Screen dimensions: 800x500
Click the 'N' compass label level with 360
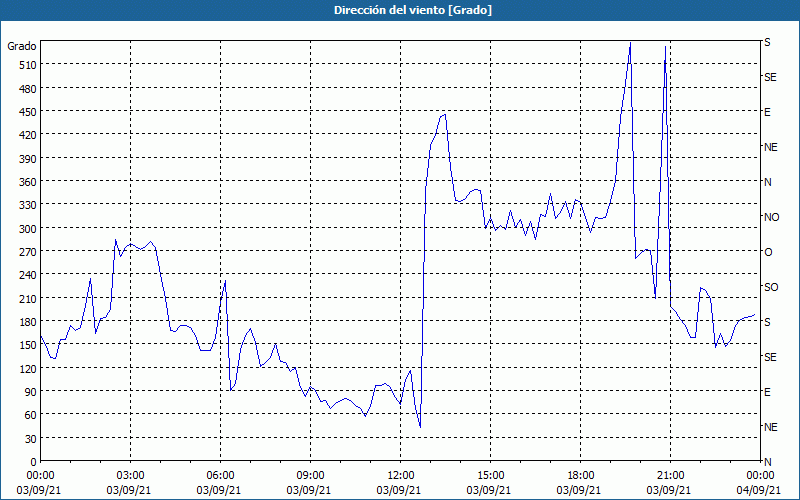tap(768, 182)
